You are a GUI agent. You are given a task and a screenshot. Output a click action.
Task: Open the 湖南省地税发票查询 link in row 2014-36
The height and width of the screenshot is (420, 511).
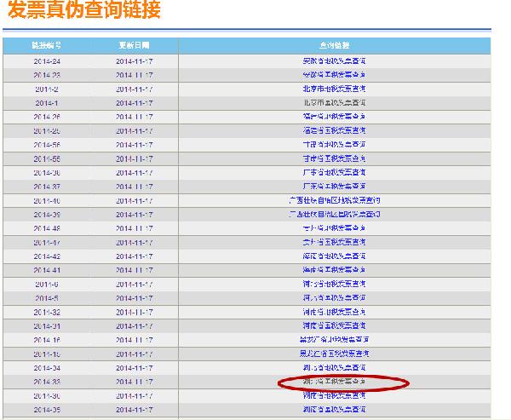tap(334, 395)
